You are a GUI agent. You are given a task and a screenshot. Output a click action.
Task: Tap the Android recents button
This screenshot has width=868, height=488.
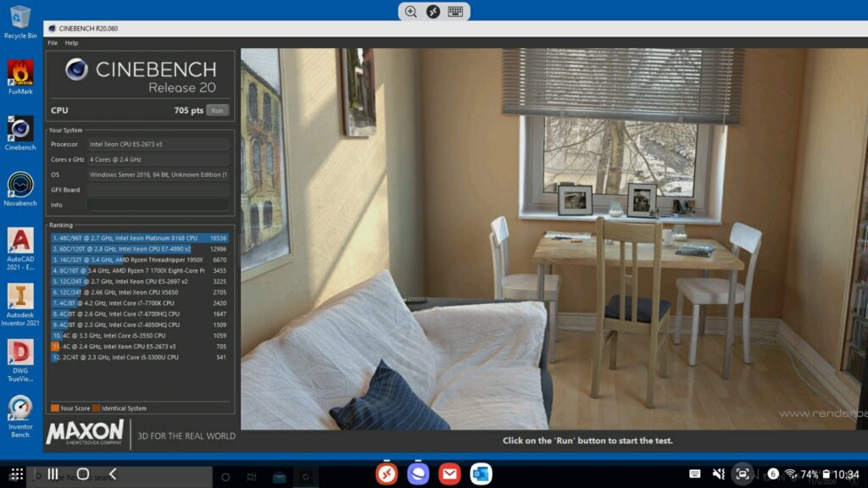[x=53, y=474]
